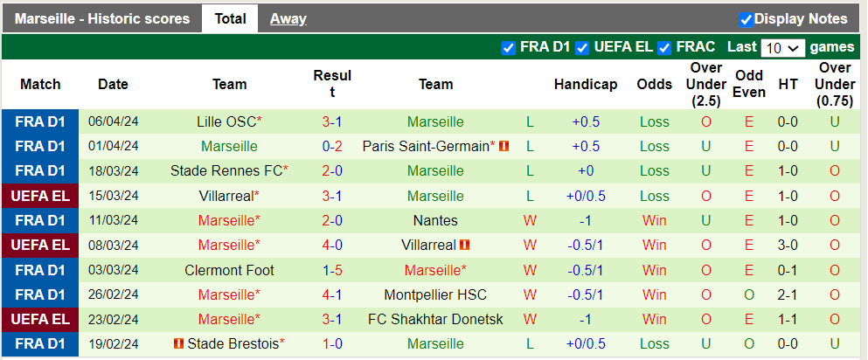This screenshot has width=868, height=360.
Task: Click the 4-0 result score
Action: click(332, 246)
